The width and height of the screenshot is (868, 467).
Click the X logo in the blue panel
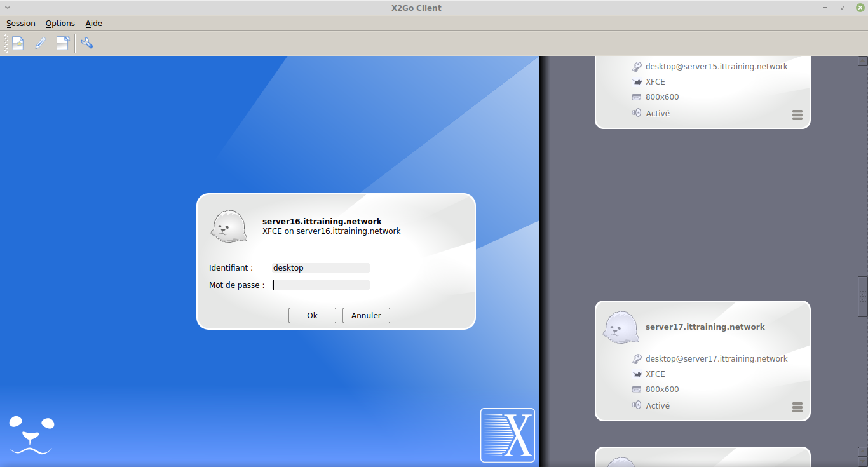pyautogui.click(x=508, y=435)
